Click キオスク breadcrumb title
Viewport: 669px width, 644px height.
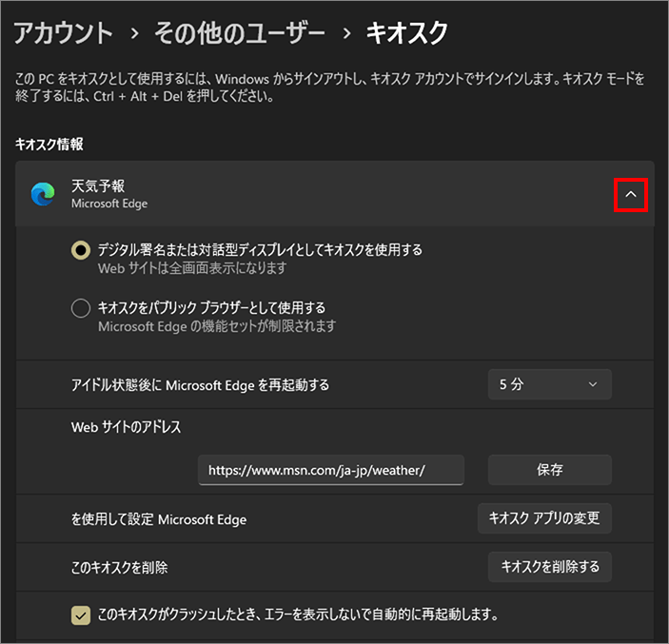click(x=407, y=33)
